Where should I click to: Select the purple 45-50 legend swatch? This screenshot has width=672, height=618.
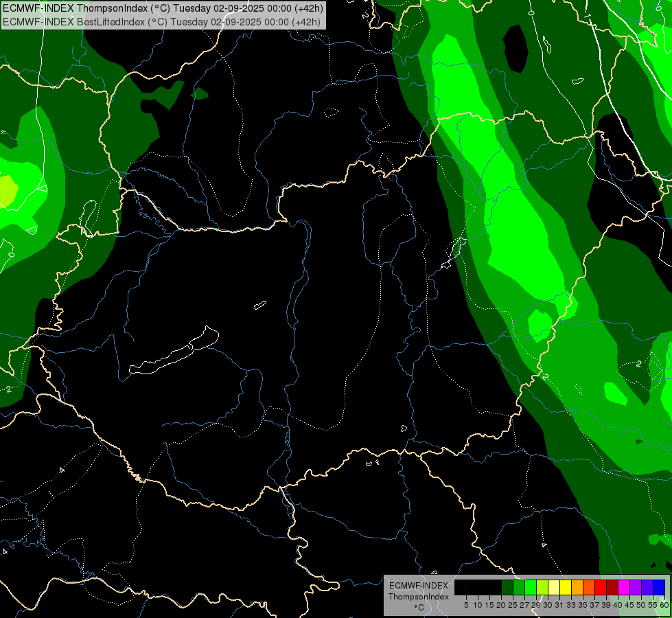pyautogui.click(x=636, y=587)
